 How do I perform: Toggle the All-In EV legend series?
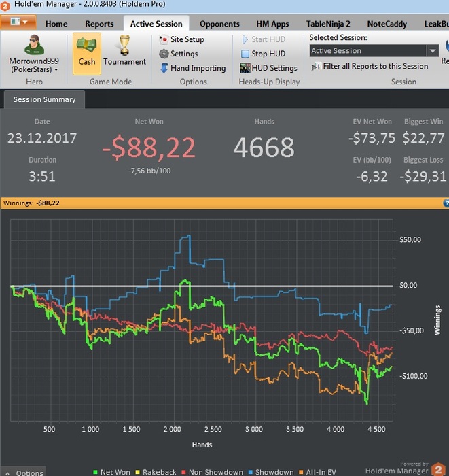pos(317,472)
